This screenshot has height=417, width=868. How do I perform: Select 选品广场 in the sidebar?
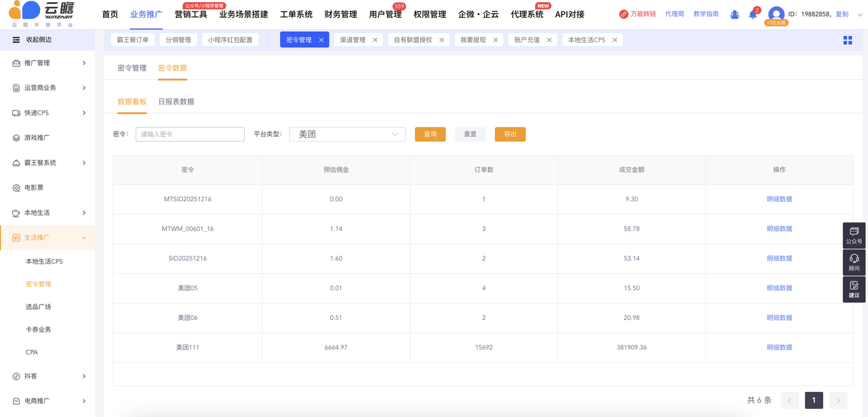(x=38, y=306)
